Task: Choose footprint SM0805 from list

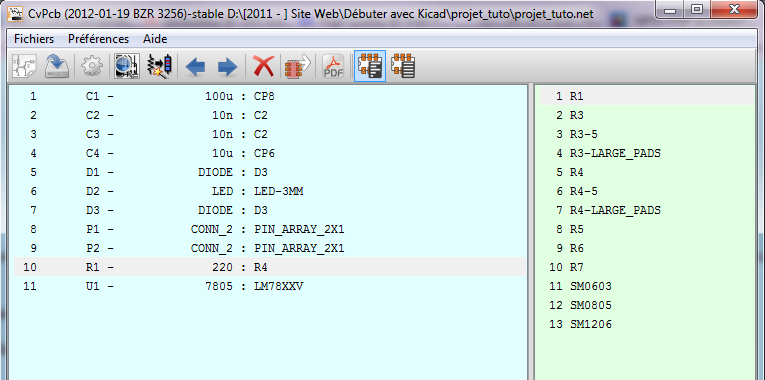Action: point(646,305)
